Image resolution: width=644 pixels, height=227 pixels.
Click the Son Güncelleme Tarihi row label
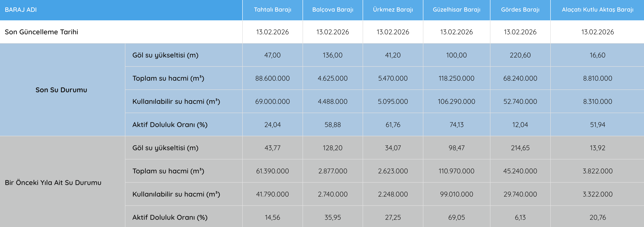(x=42, y=32)
